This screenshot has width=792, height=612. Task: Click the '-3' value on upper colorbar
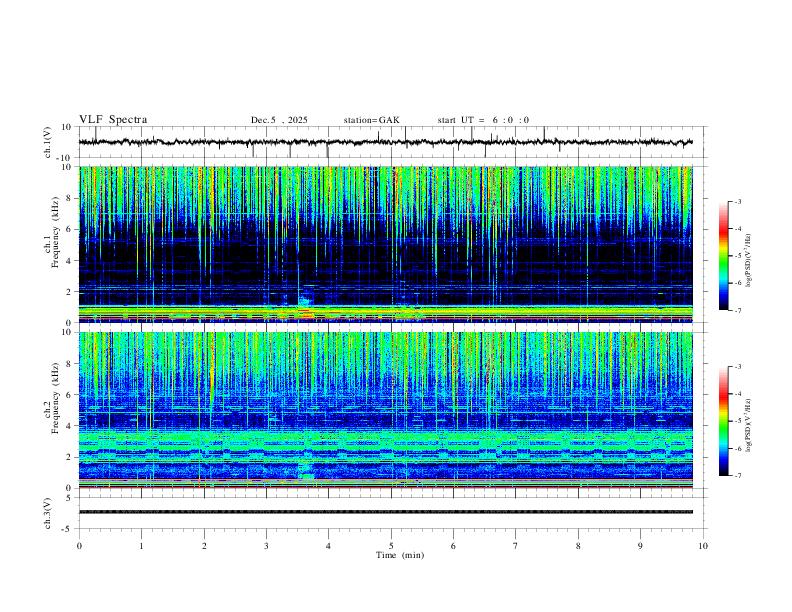(x=737, y=201)
